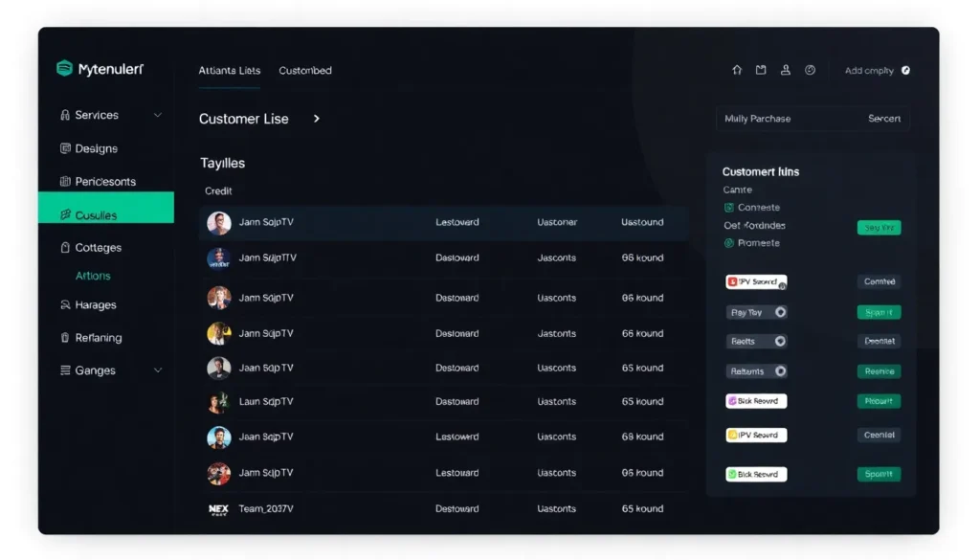Switch to the Custombed tab
This screenshot has width=980, height=560.
[x=305, y=71]
